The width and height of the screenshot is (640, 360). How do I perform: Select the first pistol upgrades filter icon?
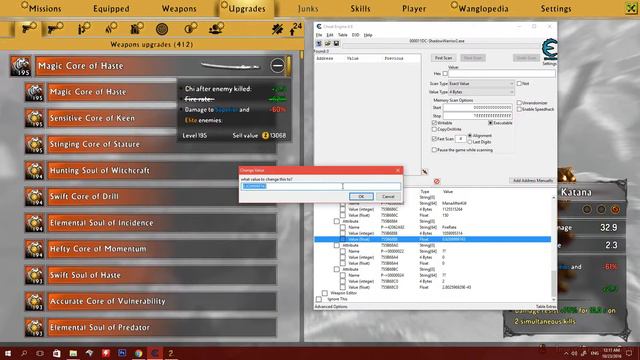(x=29, y=28)
